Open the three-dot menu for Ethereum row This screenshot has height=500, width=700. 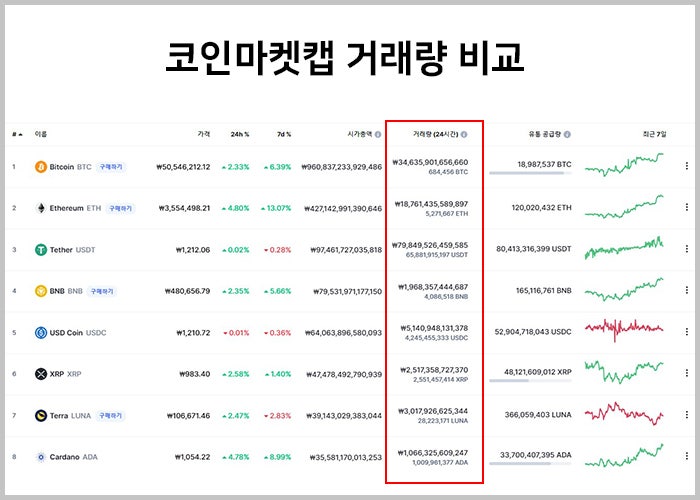point(687,207)
